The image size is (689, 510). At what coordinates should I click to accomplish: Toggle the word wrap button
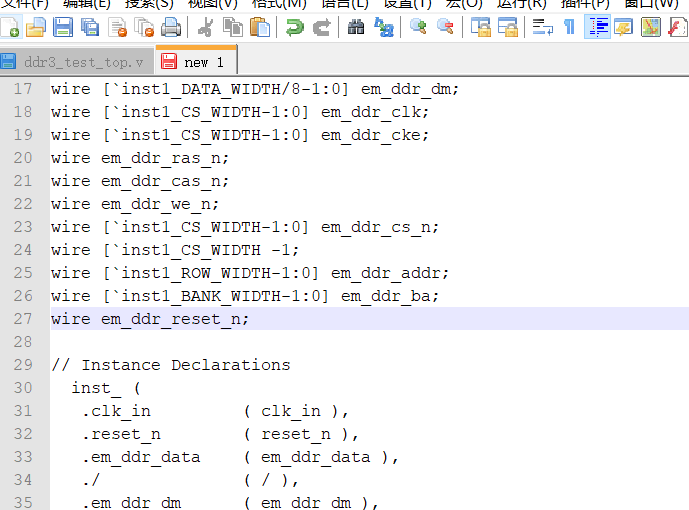tap(541, 27)
